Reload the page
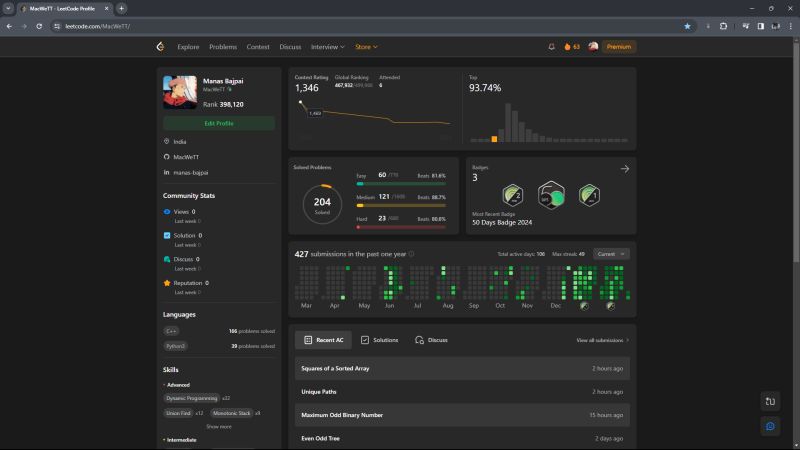The height and width of the screenshot is (450, 800). click(x=39, y=26)
